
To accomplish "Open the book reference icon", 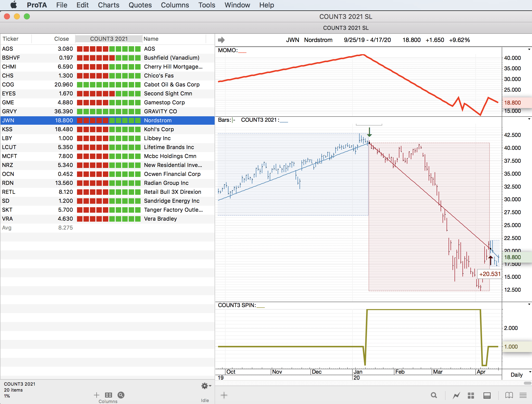I will click(x=509, y=395).
